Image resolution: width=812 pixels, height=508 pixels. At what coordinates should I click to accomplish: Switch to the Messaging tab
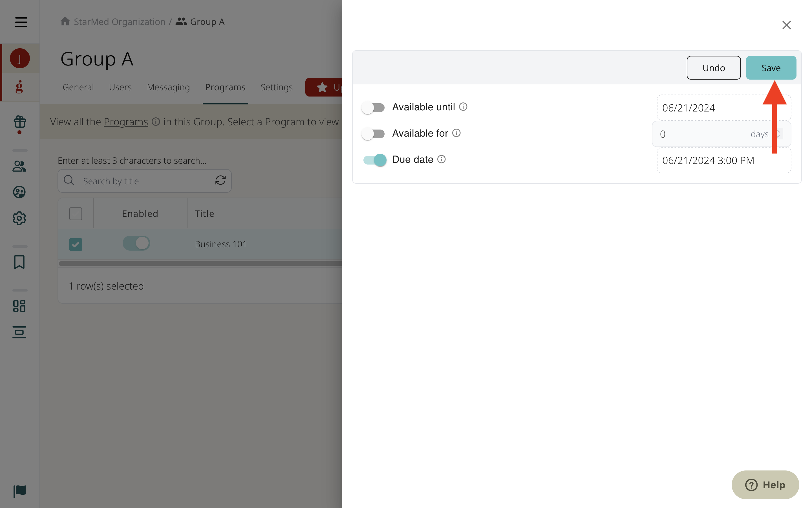pyautogui.click(x=168, y=87)
